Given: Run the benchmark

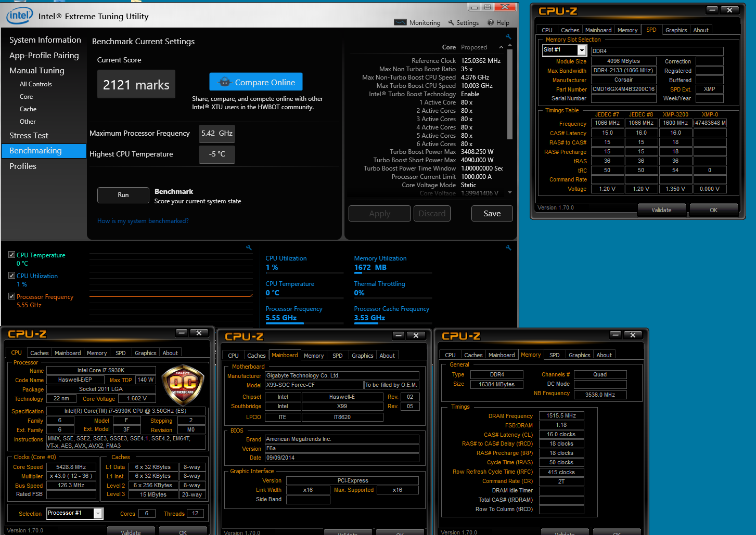Looking at the screenshot, I should pyautogui.click(x=123, y=195).
